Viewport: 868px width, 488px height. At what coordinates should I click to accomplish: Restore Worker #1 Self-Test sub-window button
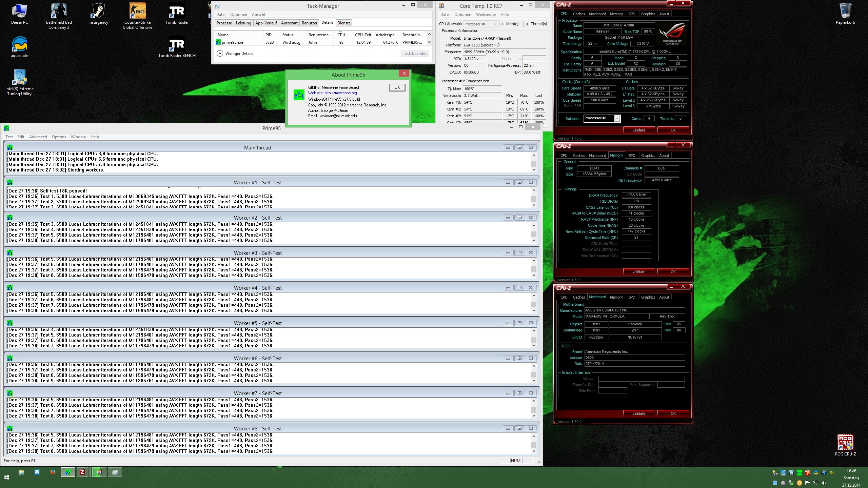tap(519, 182)
